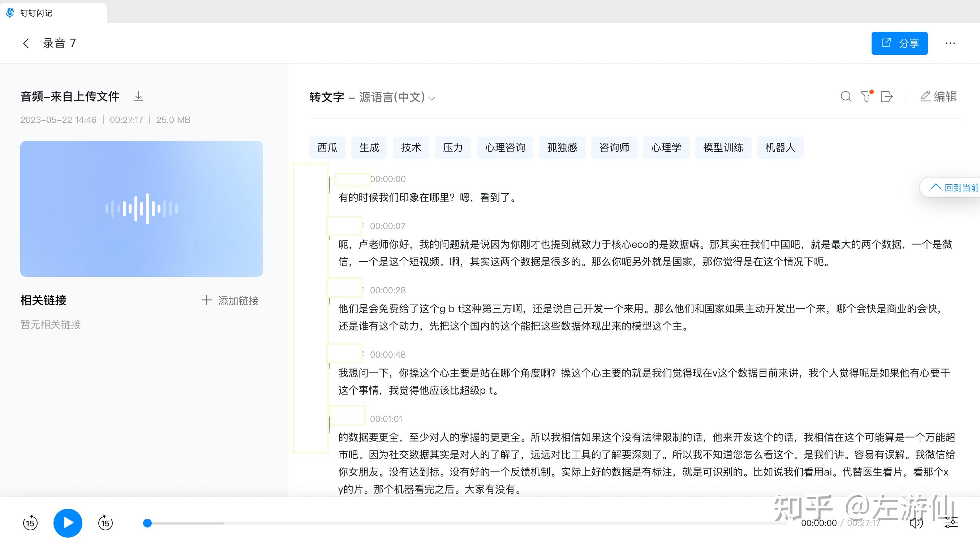The width and height of the screenshot is (980, 547).
Task: Open the three-dots more options menu
Action: click(x=950, y=43)
